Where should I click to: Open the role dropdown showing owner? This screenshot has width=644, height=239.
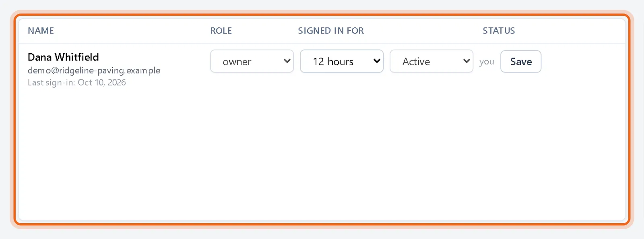(252, 61)
